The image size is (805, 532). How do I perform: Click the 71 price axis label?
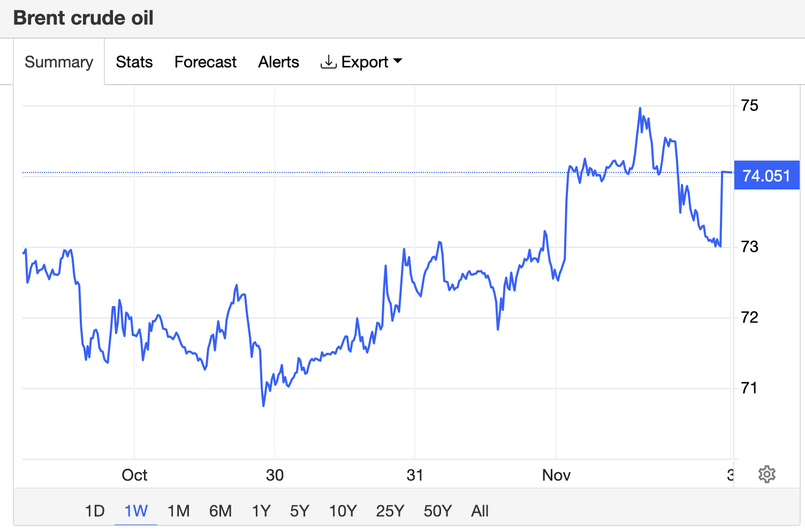(x=749, y=388)
